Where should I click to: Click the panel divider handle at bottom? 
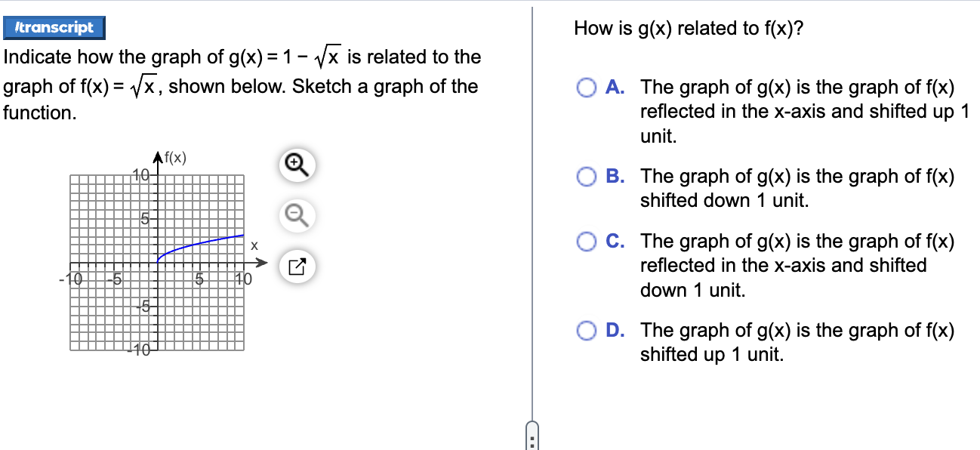532,437
